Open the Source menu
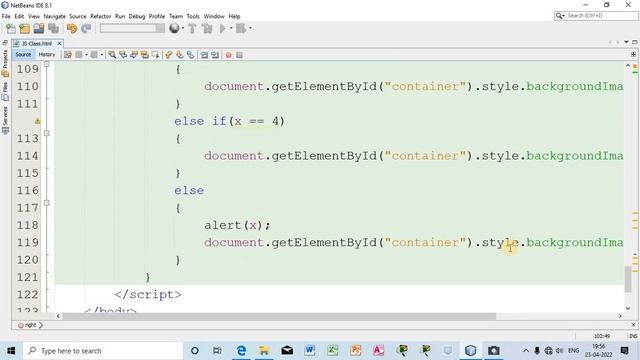The height and width of the screenshot is (360, 640). 78,16
